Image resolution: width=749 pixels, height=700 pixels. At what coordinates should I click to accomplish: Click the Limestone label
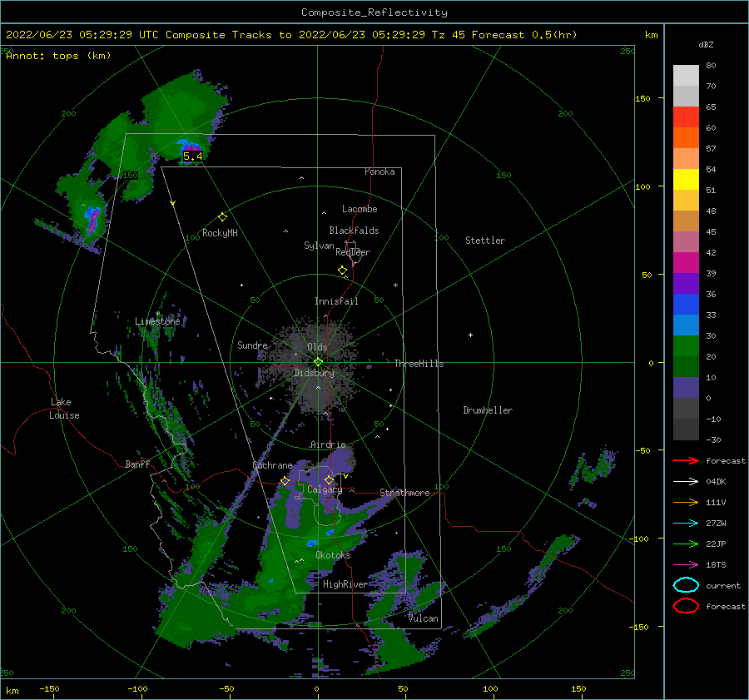157,321
